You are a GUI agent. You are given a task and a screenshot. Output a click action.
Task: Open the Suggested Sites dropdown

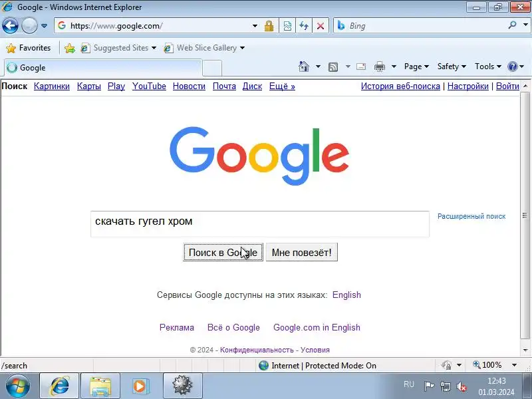pyautogui.click(x=119, y=48)
